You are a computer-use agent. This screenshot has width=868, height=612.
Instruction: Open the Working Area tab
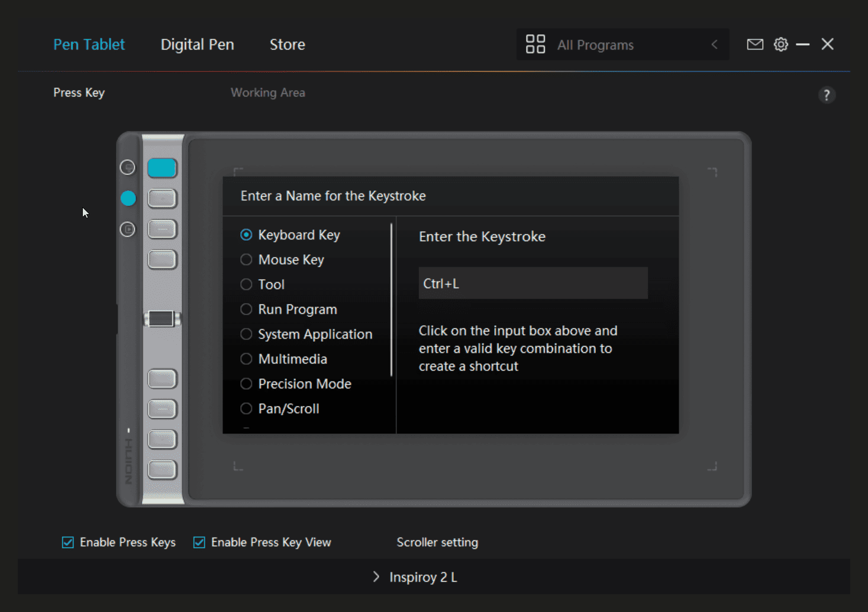(x=267, y=93)
